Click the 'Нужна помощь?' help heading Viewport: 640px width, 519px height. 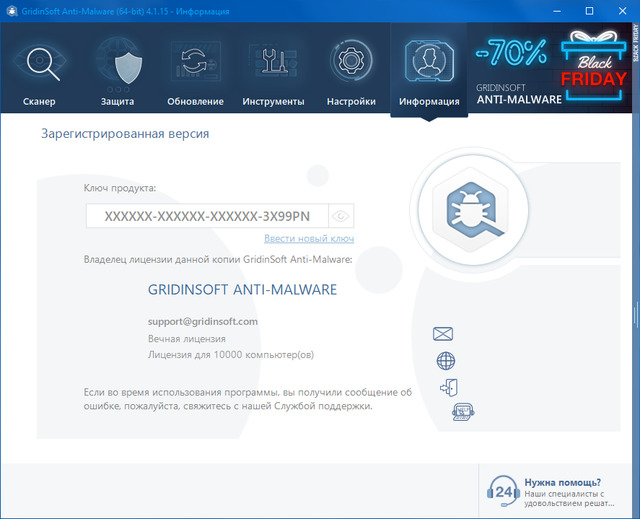pyautogui.click(x=562, y=482)
